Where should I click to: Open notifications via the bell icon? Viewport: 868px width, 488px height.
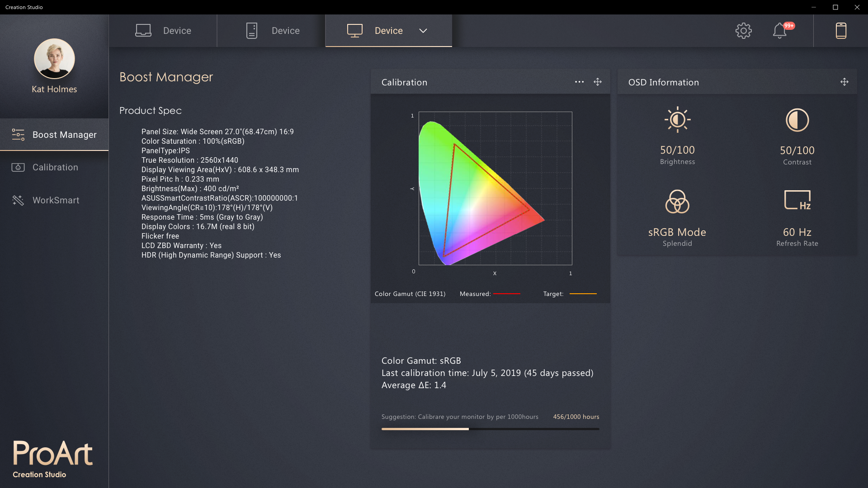(x=779, y=32)
